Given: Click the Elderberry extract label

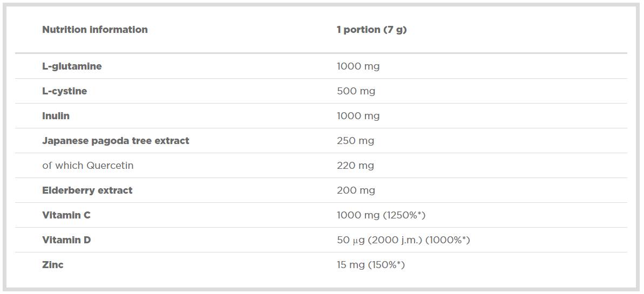Looking at the screenshot, I should [x=87, y=190].
